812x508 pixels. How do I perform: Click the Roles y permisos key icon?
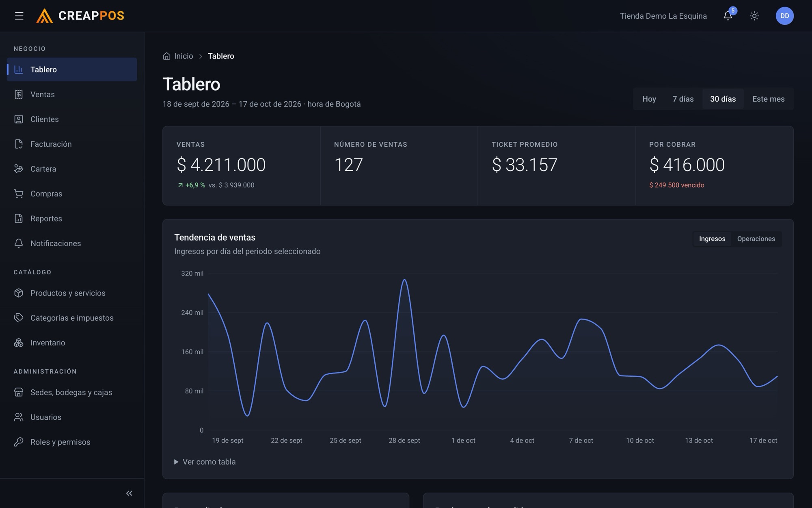[19, 442]
